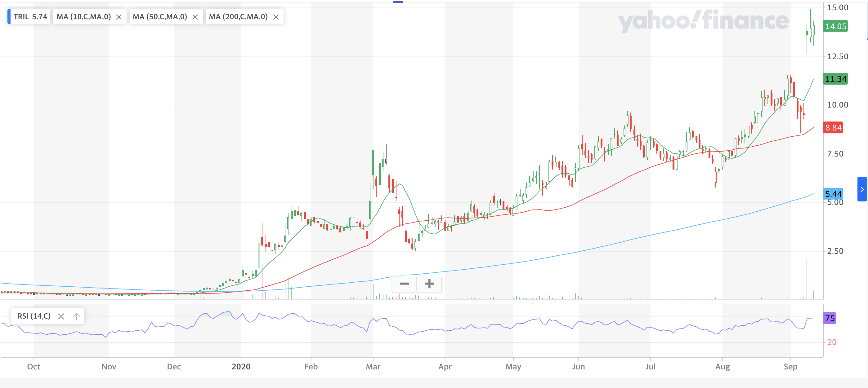Click the 15.00 price axis label
This screenshot has width=868, height=388.
(838, 7)
